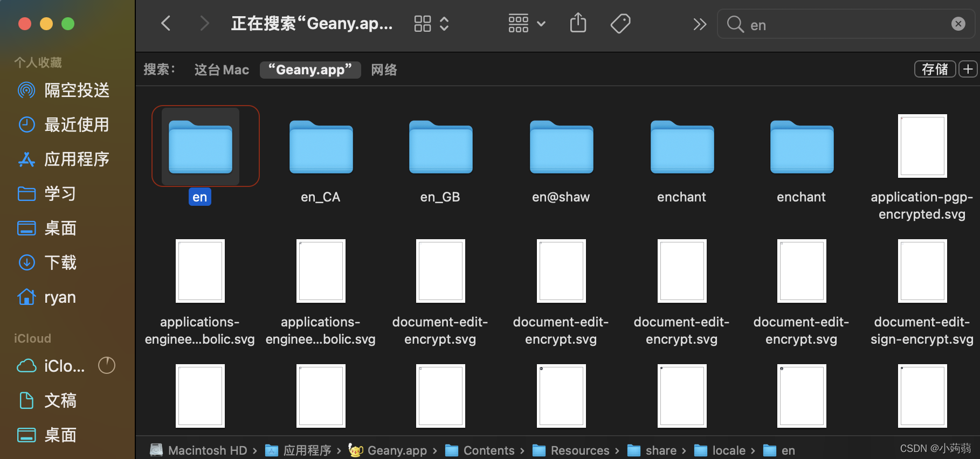Go back with the left arrow
The image size is (980, 459).
[166, 24]
